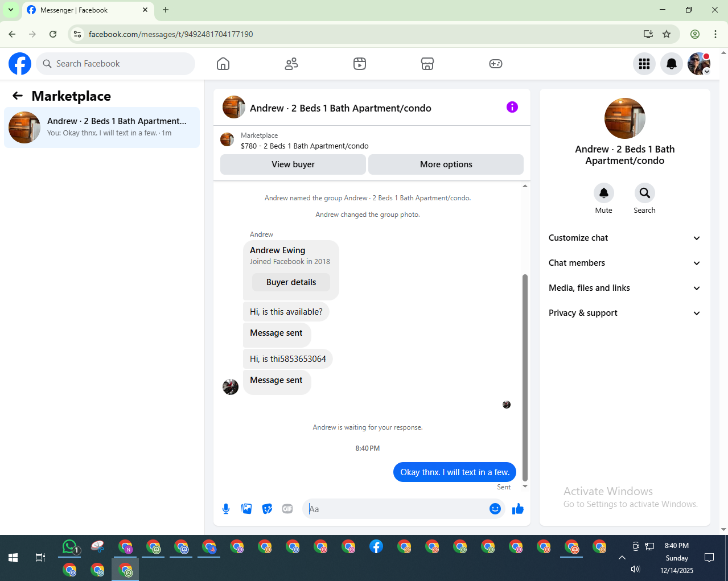This screenshot has width=728, height=581.
Task: Click the Facebook logo icon
Action: 20,64
